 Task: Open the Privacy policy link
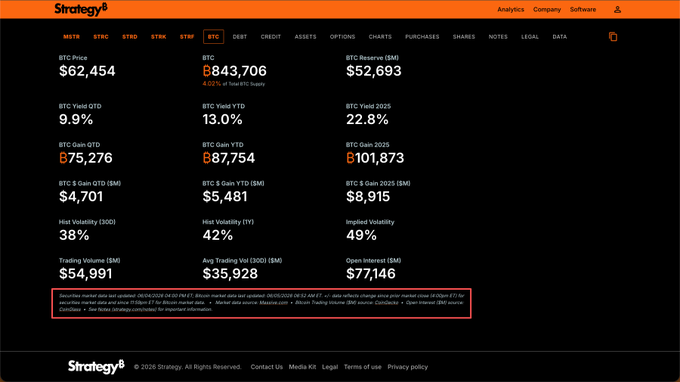point(408,367)
